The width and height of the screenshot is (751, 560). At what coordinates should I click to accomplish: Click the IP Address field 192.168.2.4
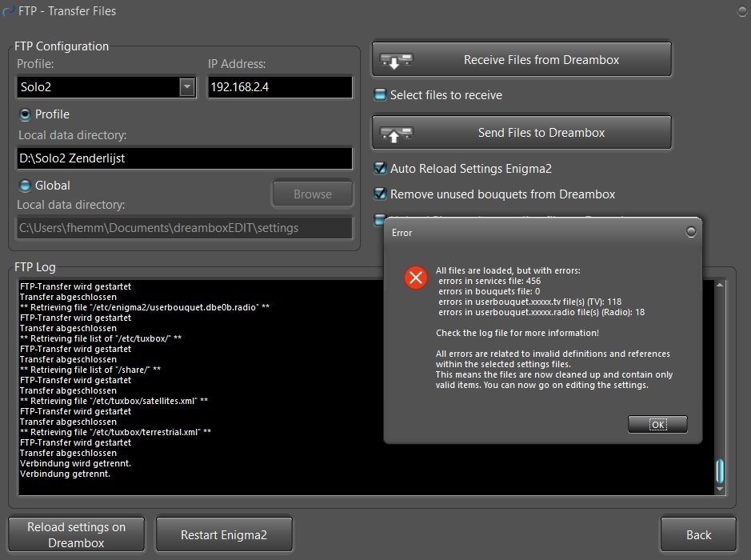pyautogui.click(x=280, y=87)
